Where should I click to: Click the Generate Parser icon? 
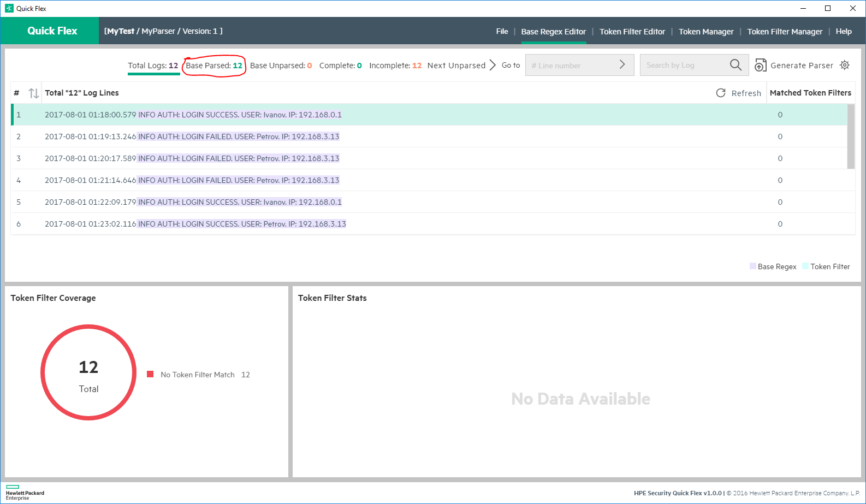760,66
